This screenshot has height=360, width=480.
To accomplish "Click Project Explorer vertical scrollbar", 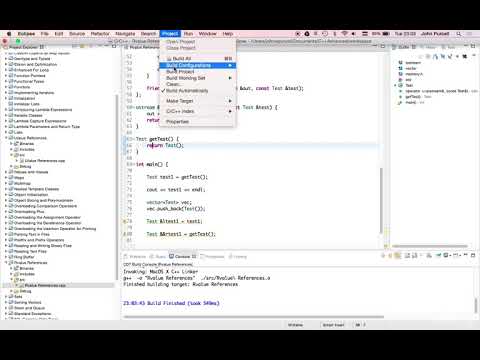I will click(117, 187).
